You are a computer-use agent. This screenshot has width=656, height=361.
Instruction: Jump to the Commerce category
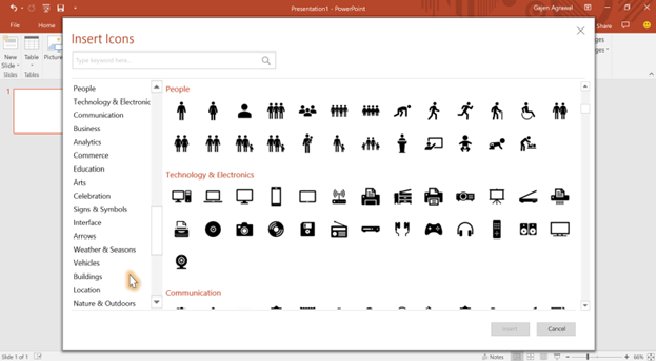91,155
